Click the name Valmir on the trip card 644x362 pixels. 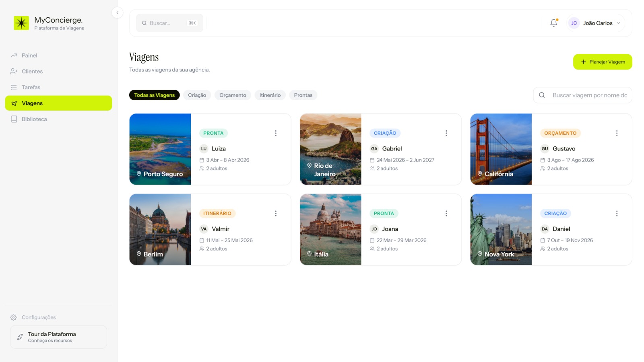(x=221, y=229)
